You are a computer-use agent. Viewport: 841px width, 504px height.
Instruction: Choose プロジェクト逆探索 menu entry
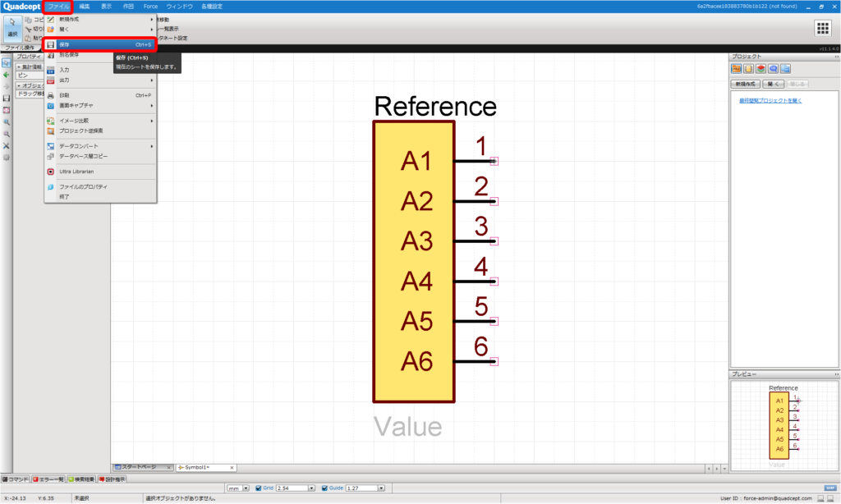point(100,131)
